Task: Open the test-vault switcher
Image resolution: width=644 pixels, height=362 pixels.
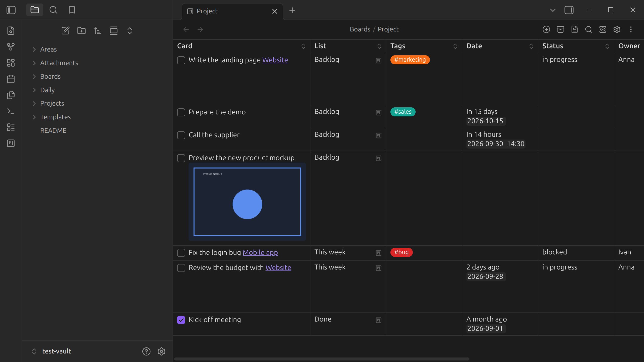Action: [x=52, y=351]
